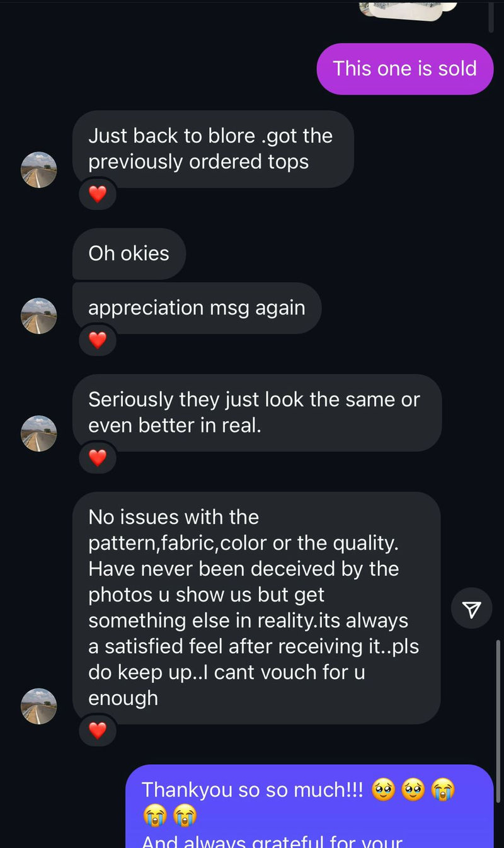Select the "appreciation msg again" message bubble
The width and height of the screenshot is (504, 848).
[197, 308]
